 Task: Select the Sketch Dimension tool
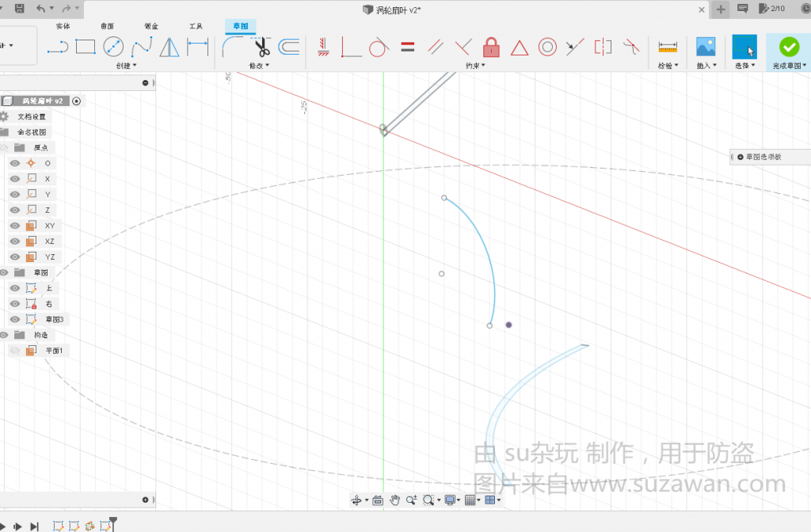coord(197,47)
